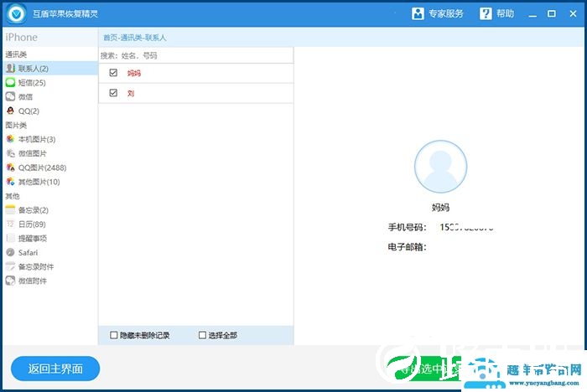Click the photos icon for 本机图片(3)
The height and width of the screenshot is (392, 587).
tap(10, 139)
